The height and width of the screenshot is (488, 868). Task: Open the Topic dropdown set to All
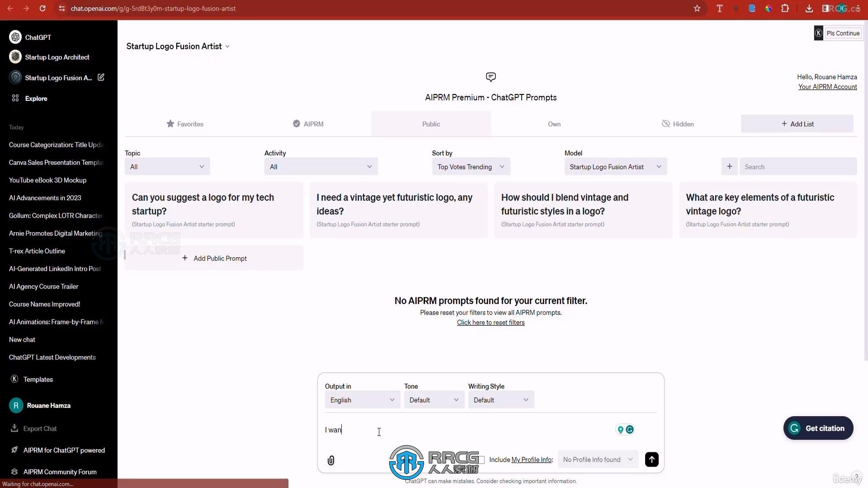[x=167, y=166]
